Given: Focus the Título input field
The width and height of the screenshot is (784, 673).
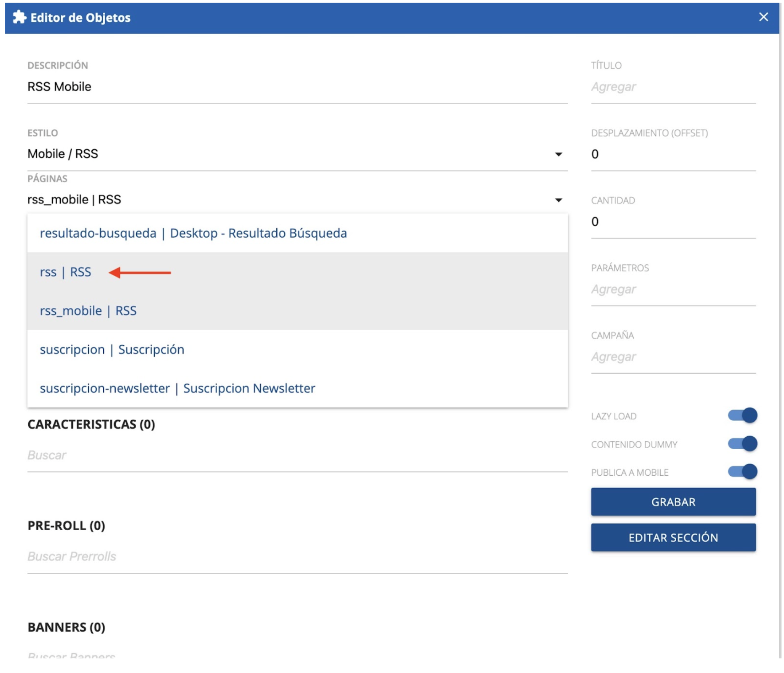Looking at the screenshot, I should (x=673, y=87).
